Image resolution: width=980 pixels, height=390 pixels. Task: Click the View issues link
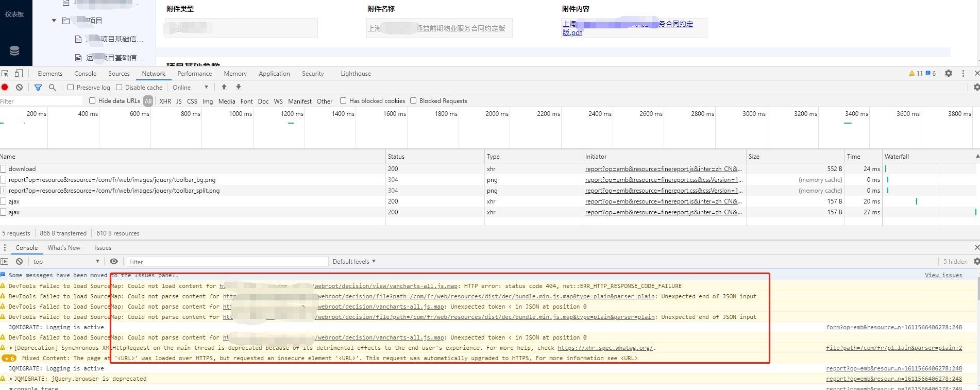coord(943,275)
